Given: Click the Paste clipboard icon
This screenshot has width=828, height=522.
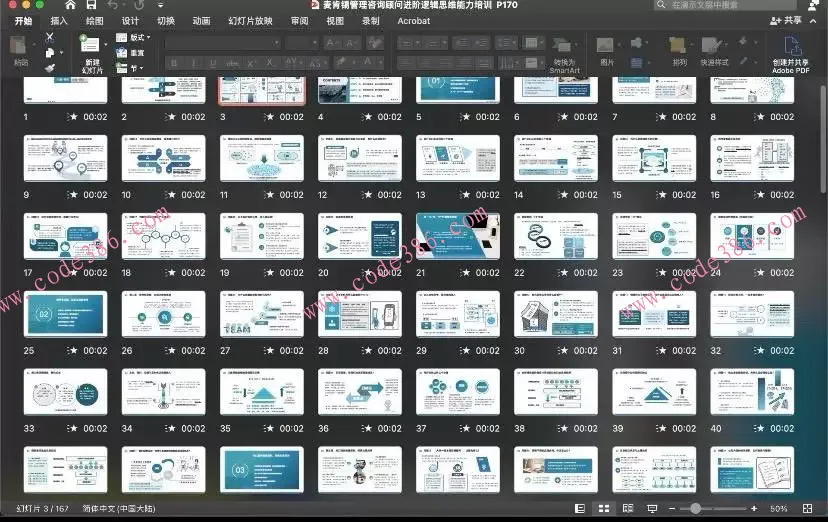Looking at the screenshot, I should point(18,45).
